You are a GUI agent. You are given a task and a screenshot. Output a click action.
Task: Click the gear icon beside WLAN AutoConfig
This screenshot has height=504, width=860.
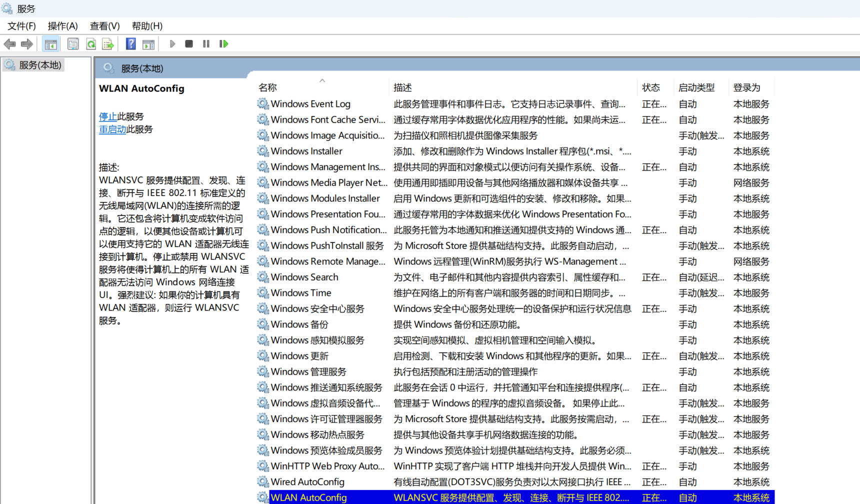tap(263, 497)
